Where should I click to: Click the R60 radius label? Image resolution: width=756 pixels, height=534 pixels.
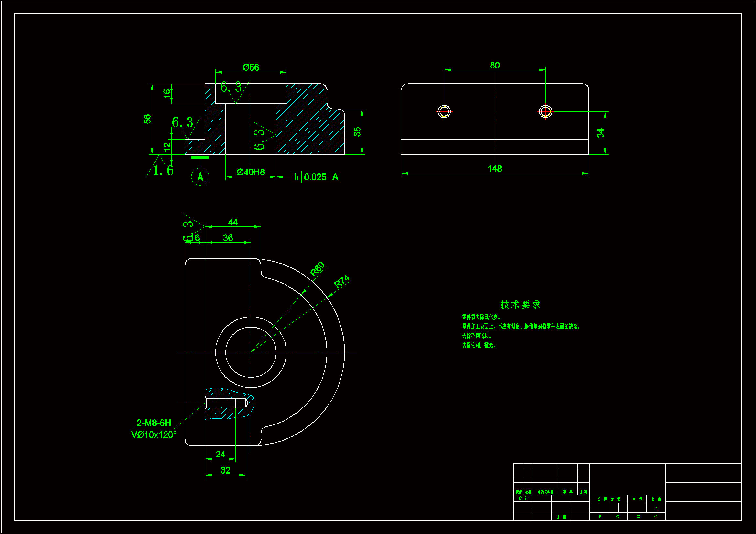(318, 269)
